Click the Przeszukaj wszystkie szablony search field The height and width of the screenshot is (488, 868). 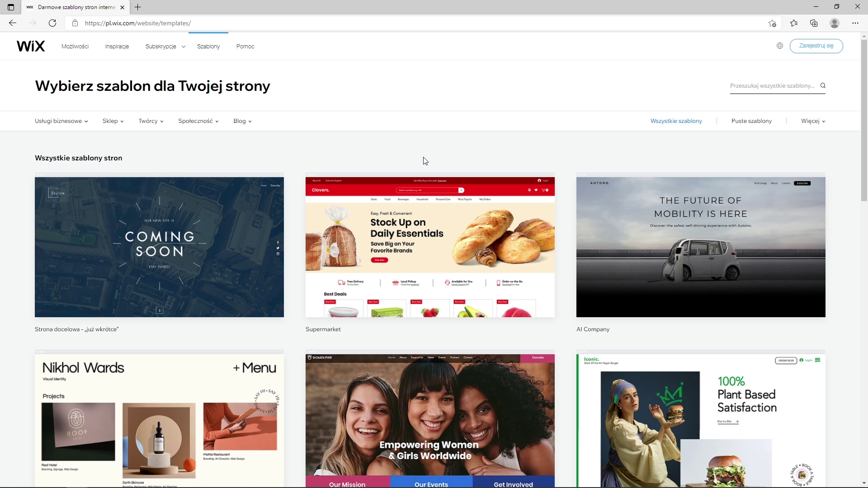click(772, 85)
